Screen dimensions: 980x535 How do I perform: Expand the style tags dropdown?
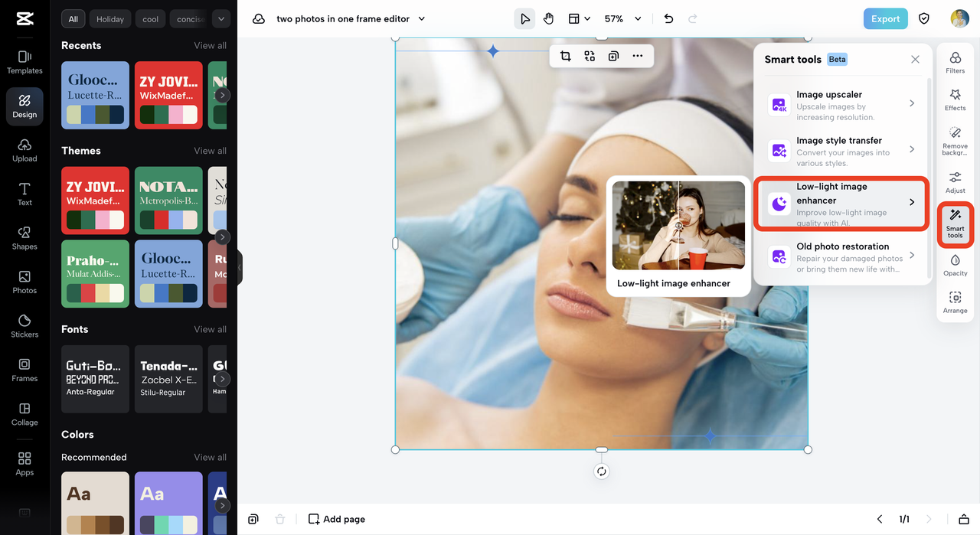coord(221,19)
